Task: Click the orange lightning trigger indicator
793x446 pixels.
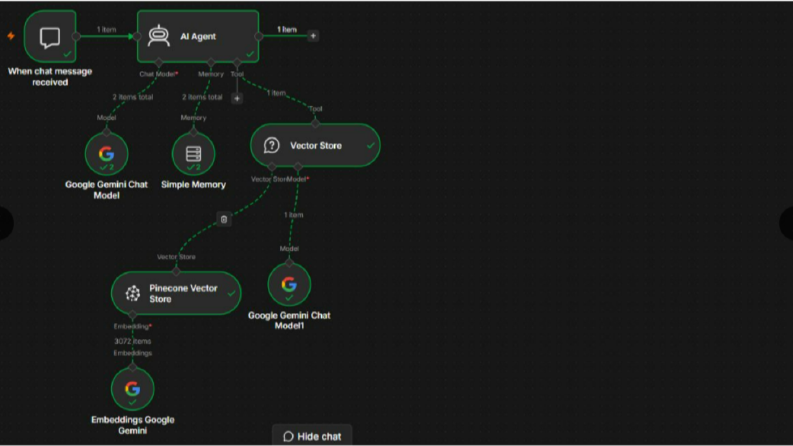Action: click(x=11, y=36)
